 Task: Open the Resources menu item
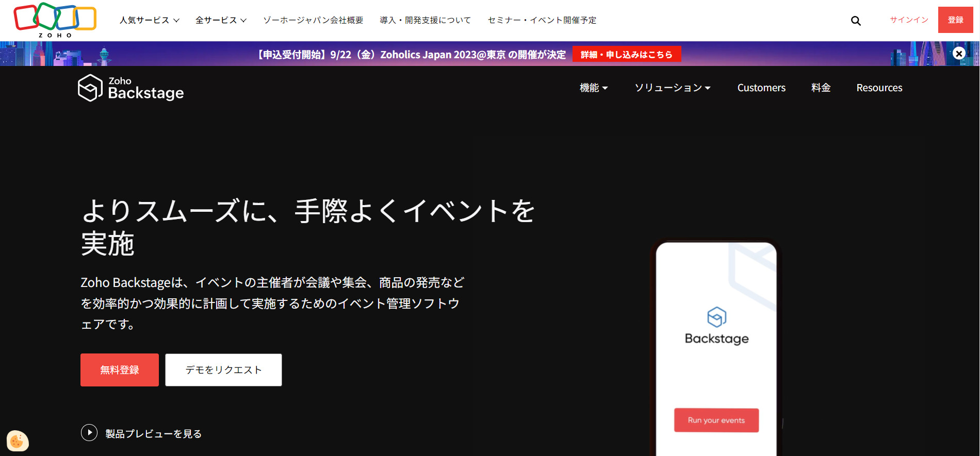[879, 88]
